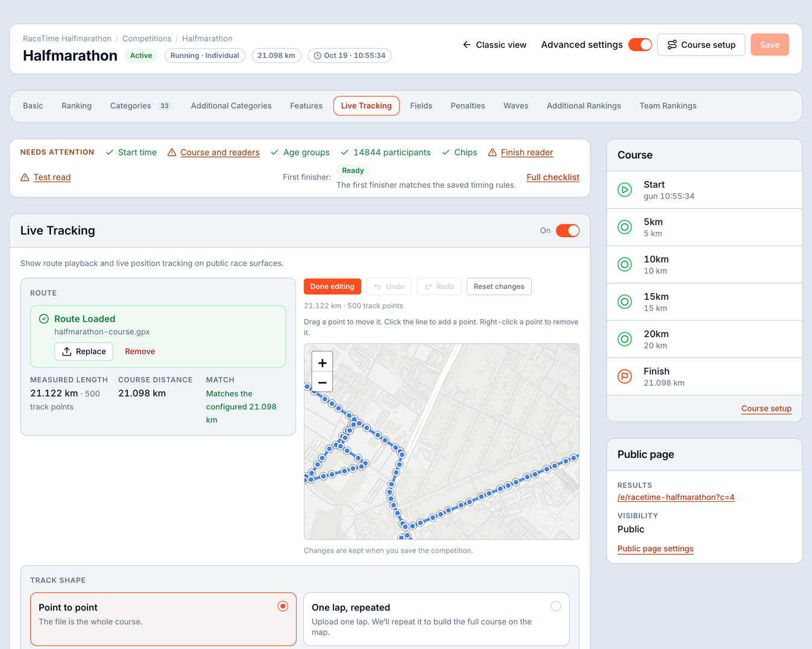Open the Full checklist link

tap(553, 177)
